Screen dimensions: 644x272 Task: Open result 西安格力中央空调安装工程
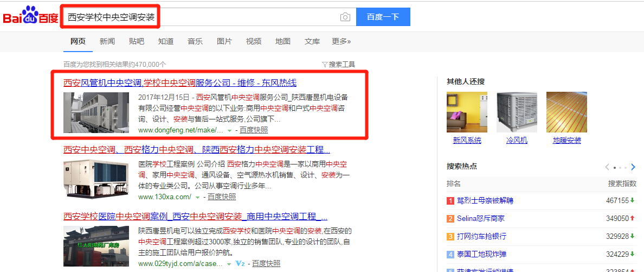coord(197,149)
